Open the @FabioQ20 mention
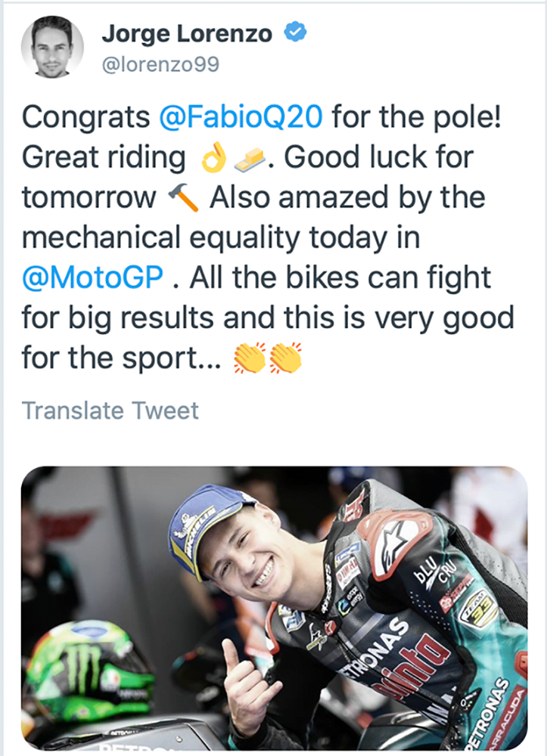 (242, 117)
